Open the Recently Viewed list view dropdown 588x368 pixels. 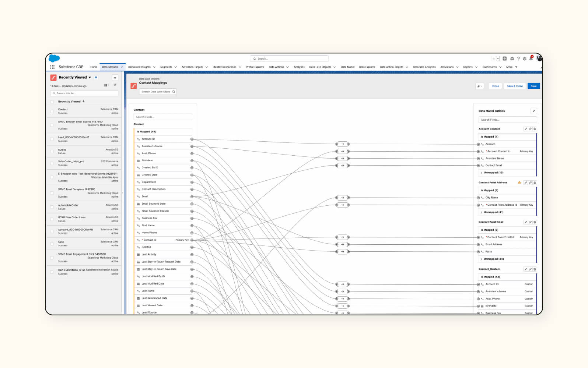click(90, 78)
